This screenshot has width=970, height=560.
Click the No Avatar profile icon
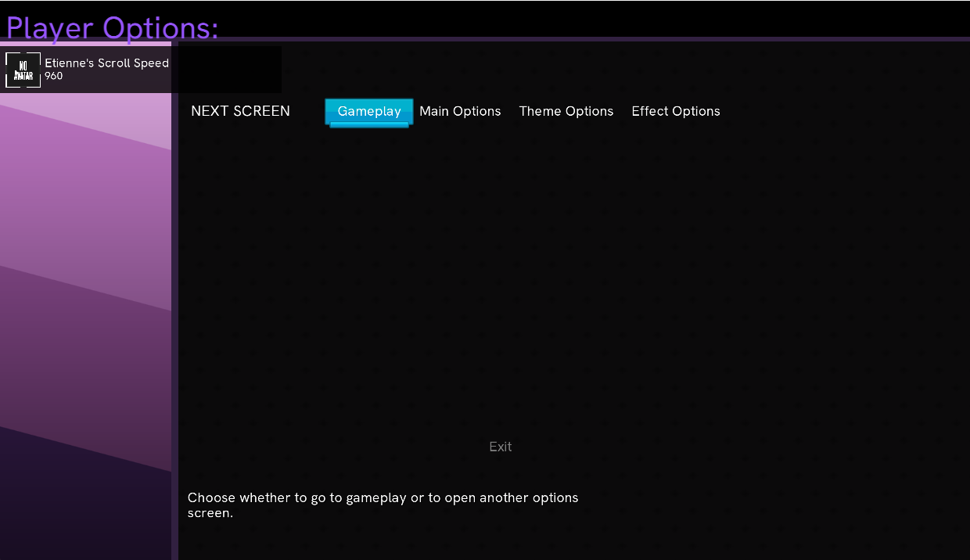tap(23, 70)
